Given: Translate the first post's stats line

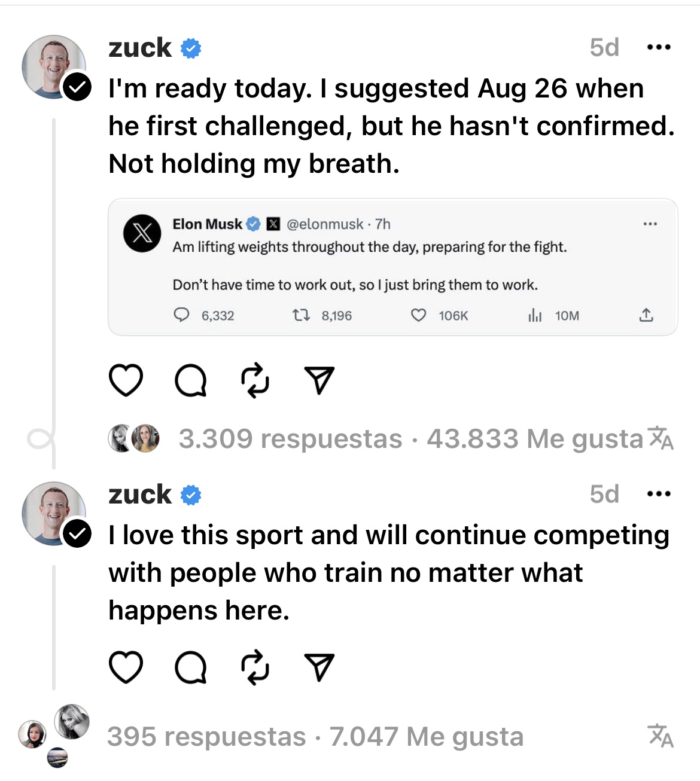Looking at the screenshot, I should pyautogui.click(x=661, y=438).
